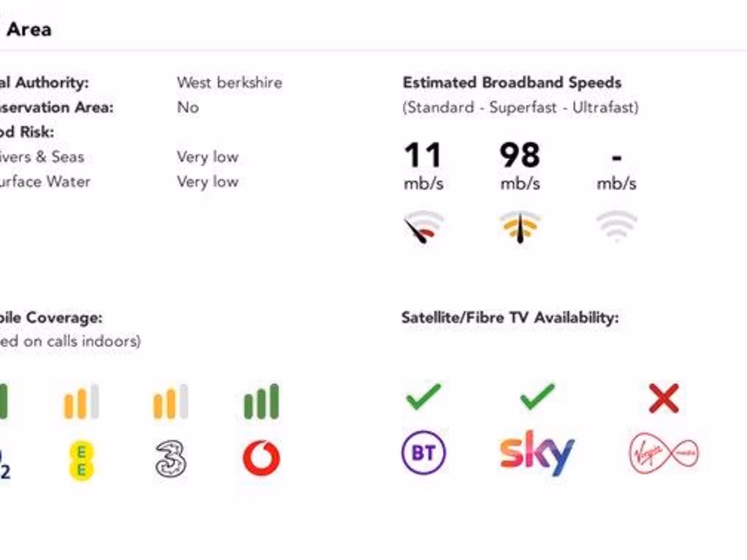
Task: Click the greyed ultrafast wifi icon
Action: click(616, 225)
